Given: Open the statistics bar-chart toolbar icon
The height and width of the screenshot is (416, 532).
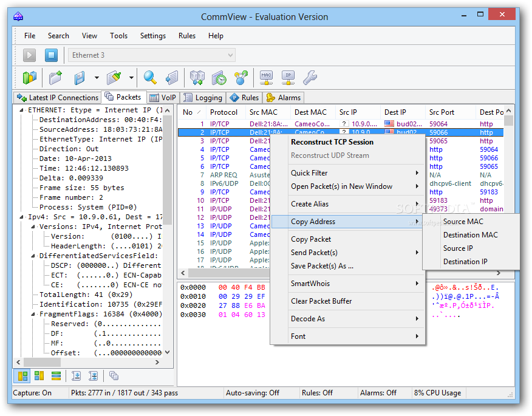Looking at the screenshot, I should pos(30,78).
